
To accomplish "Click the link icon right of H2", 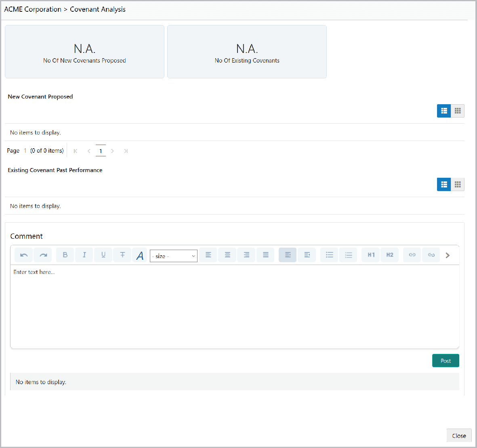I will pos(412,255).
